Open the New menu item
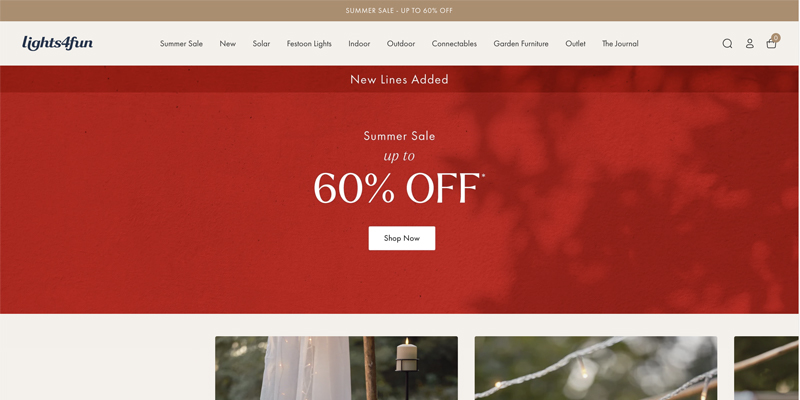This screenshot has height=400, width=800. click(228, 44)
